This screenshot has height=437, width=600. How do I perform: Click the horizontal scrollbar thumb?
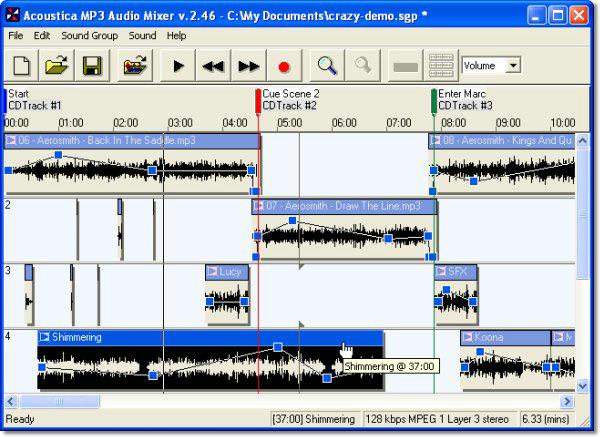tap(60, 401)
